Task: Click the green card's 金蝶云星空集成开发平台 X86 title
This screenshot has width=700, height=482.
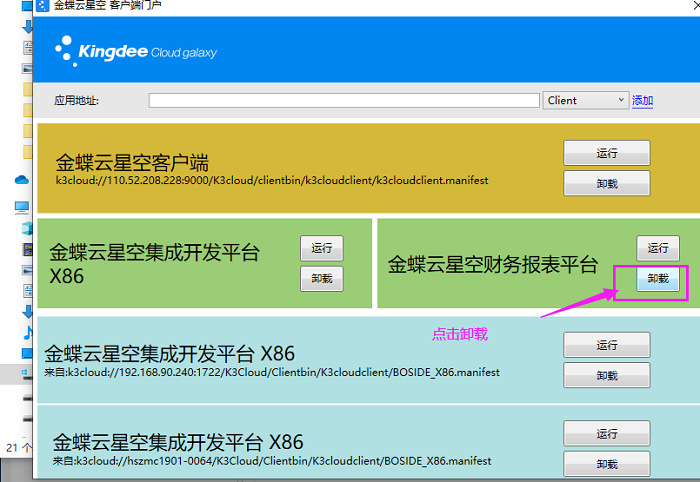Action: point(154,264)
